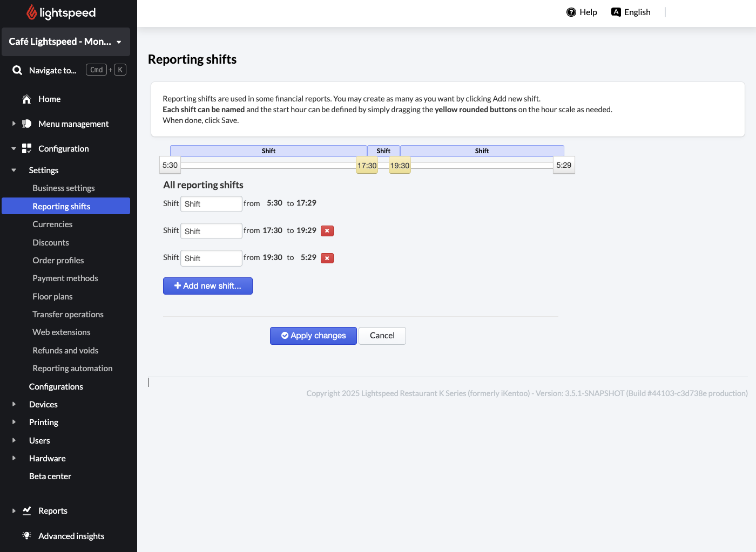The height and width of the screenshot is (552, 756).
Task: Open the Café Lightspeed location dropdown
Action: tap(65, 42)
